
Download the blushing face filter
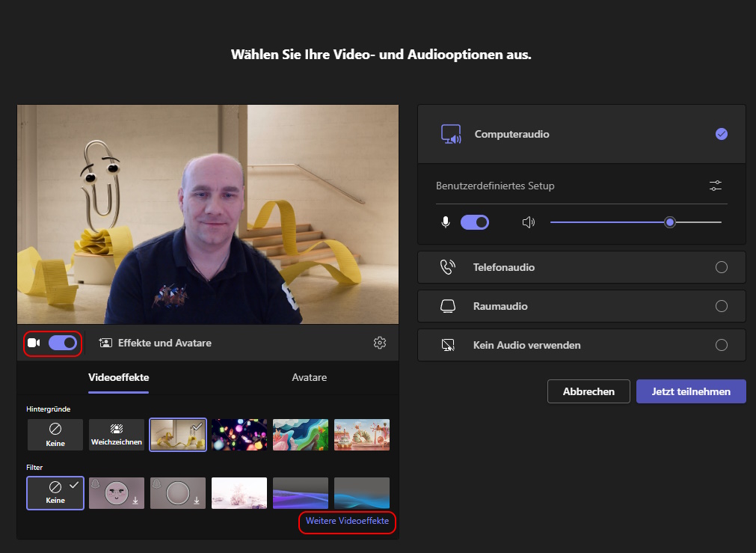tap(117, 493)
